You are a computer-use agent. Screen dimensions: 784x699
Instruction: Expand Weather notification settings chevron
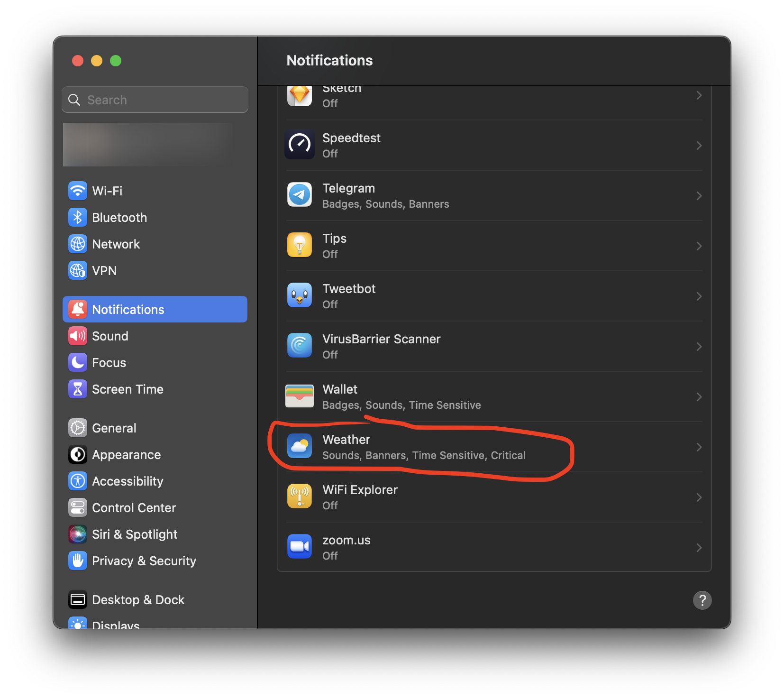coord(699,447)
